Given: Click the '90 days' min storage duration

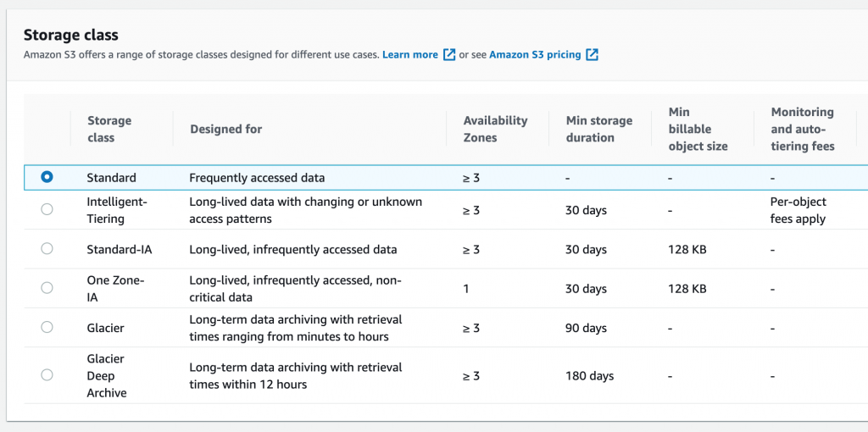Looking at the screenshot, I should 587,328.
